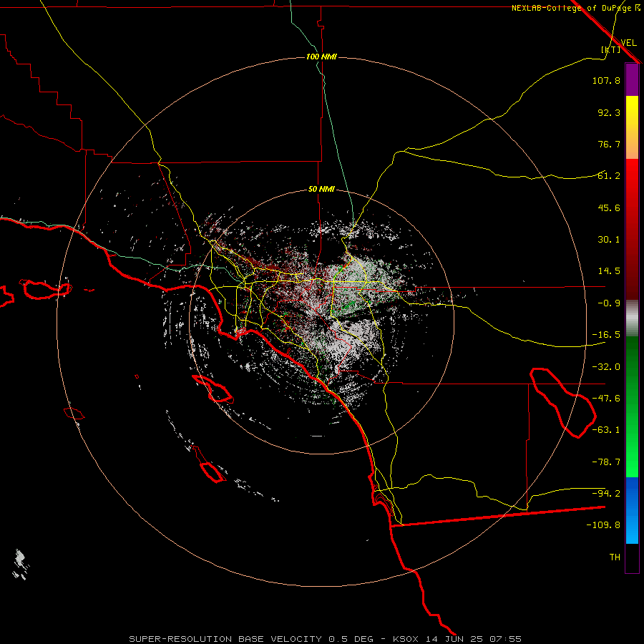Select the -94.2 scale value
Screen dimensions: 644x644
coord(606,494)
